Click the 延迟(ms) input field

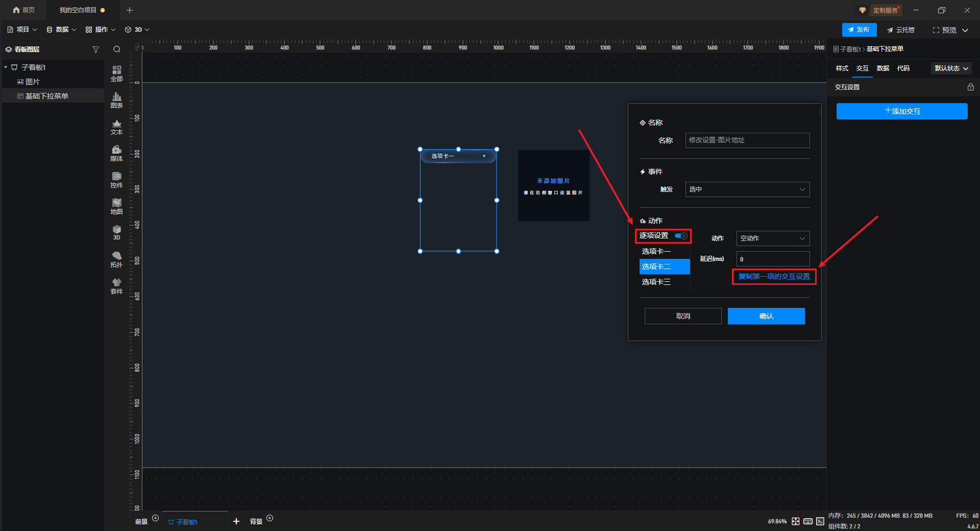click(x=772, y=259)
